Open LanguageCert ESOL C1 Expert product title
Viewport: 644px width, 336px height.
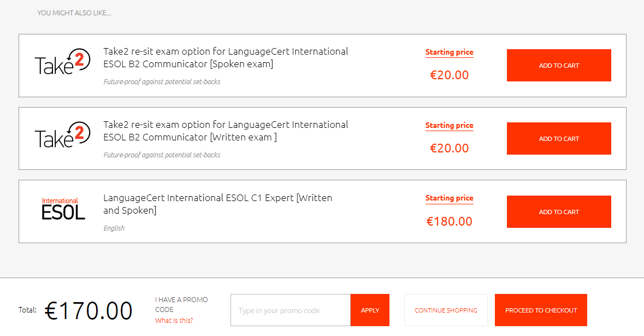[218, 204]
